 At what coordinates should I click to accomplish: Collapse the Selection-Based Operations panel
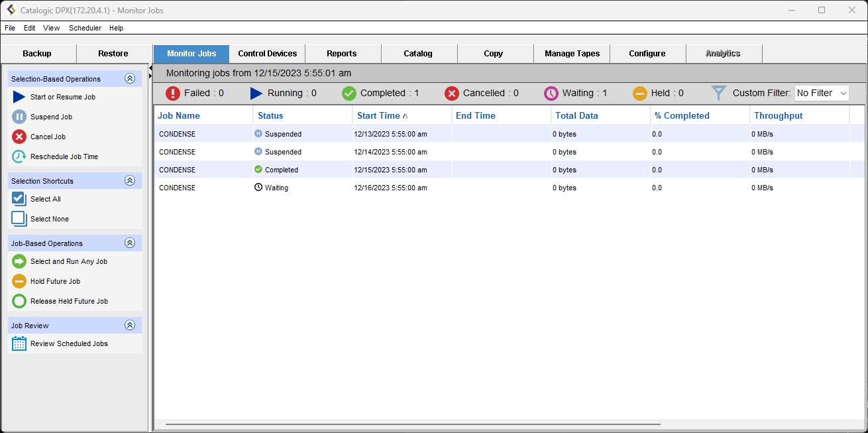(x=130, y=79)
